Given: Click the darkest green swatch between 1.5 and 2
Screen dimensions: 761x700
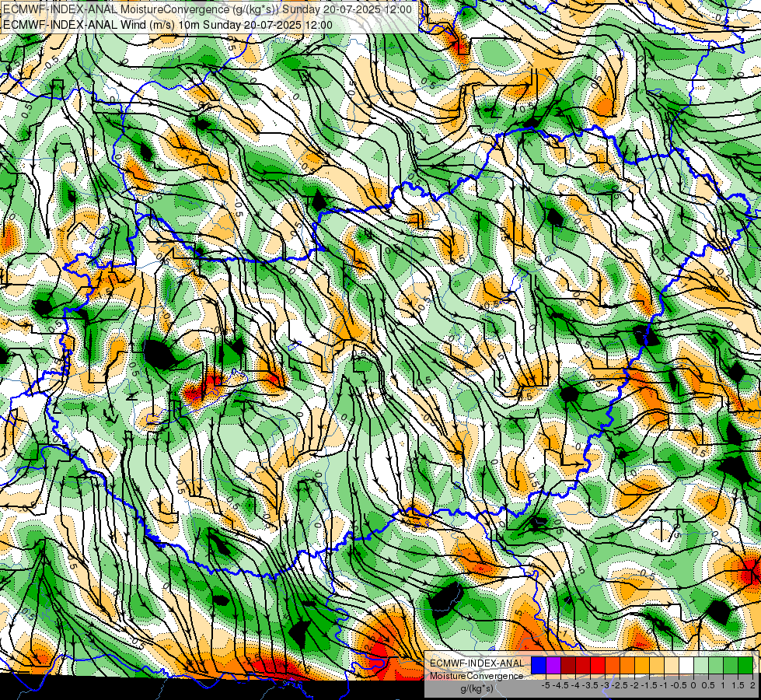Looking at the screenshot, I should (x=745, y=665).
